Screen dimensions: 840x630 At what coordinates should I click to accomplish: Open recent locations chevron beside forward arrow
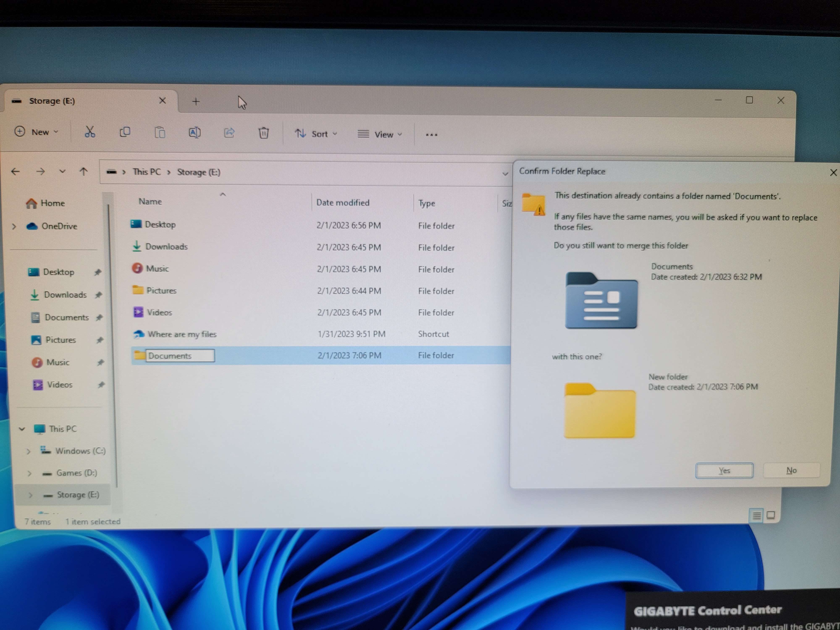coord(62,172)
